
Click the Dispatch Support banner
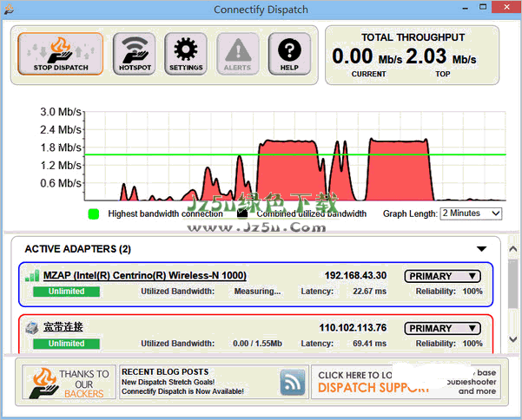(405, 382)
